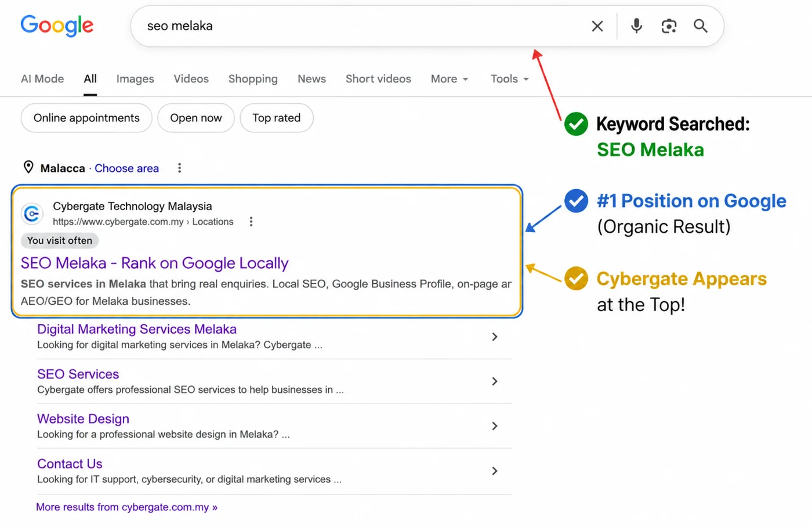Expand chevron on Contact Us row
Screen dimensions: 812x527
[495, 471]
